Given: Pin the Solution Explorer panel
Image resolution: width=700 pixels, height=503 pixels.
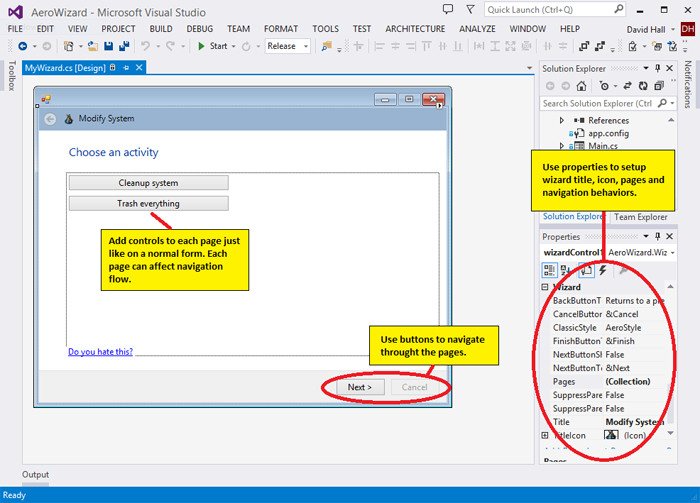Looking at the screenshot, I should tap(658, 68).
